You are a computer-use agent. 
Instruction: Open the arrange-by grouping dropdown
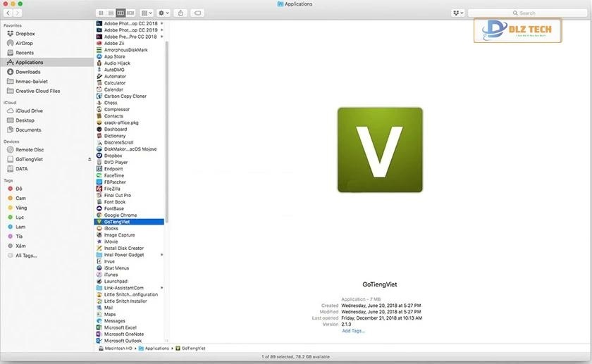(x=146, y=13)
